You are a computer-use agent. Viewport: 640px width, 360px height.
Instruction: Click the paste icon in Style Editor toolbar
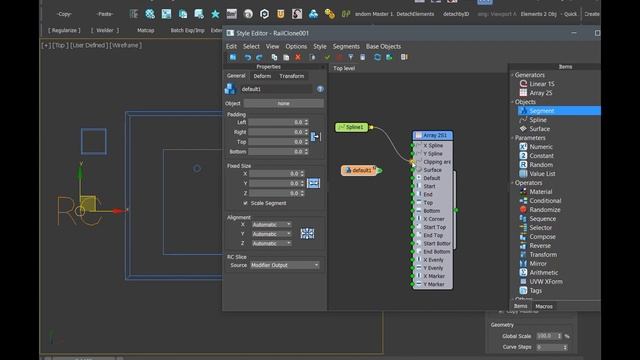286,57
